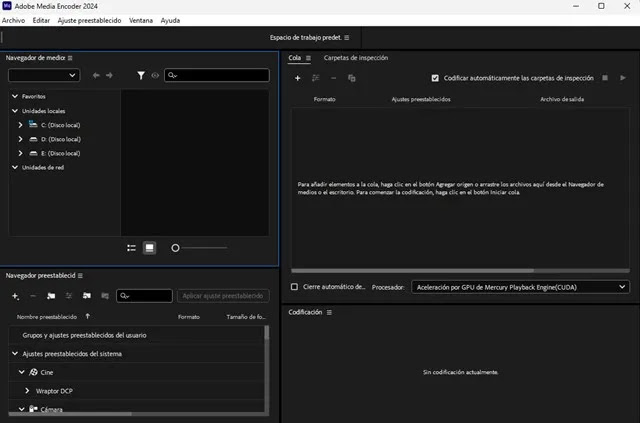Select the E: drive icon
The image size is (640, 423).
point(33,153)
